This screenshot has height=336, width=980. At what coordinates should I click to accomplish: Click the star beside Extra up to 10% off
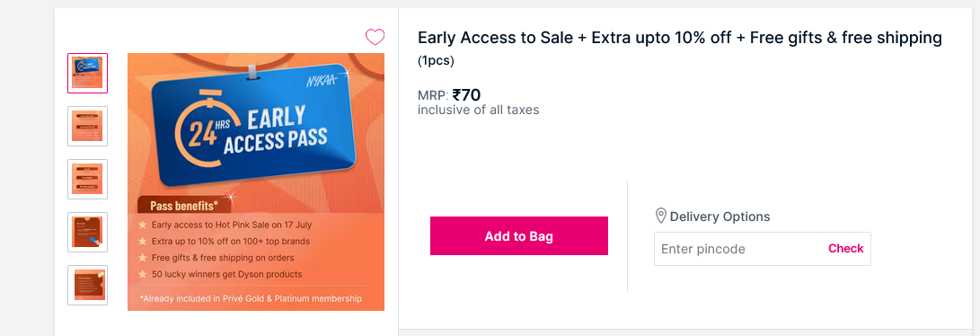[143, 241]
